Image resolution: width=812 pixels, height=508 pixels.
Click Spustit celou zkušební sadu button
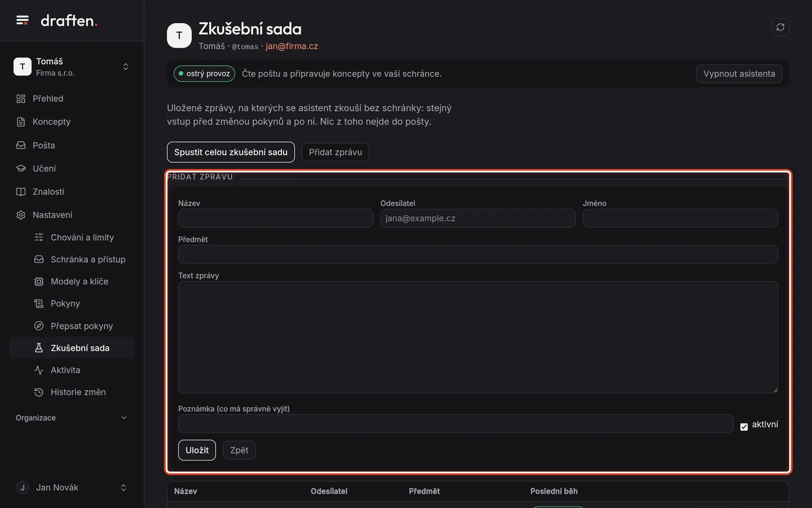pos(231,152)
